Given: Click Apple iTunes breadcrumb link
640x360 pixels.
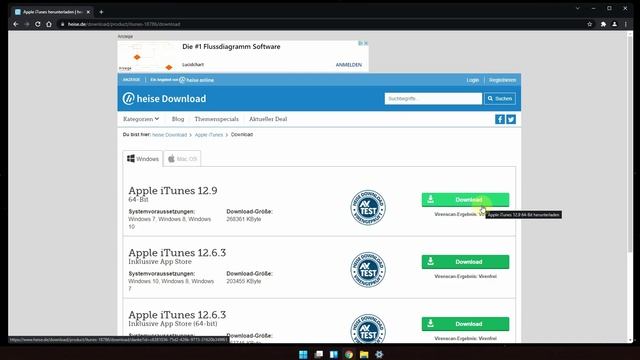Looking at the screenshot, I should click(209, 135).
